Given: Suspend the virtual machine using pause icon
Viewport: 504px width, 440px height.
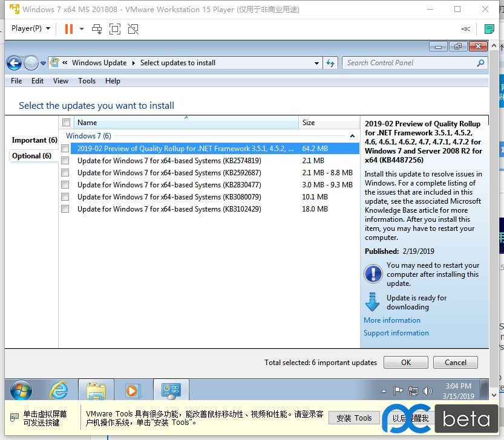Looking at the screenshot, I should 68,28.
